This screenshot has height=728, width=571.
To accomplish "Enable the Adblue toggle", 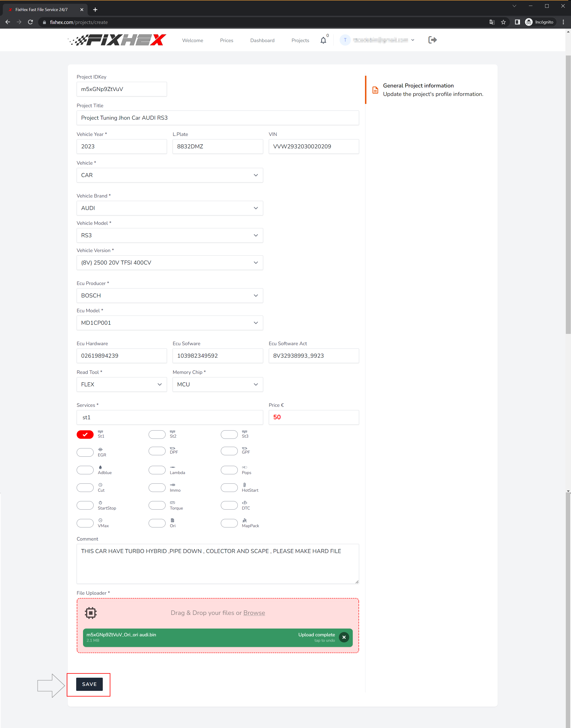I will tap(85, 470).
